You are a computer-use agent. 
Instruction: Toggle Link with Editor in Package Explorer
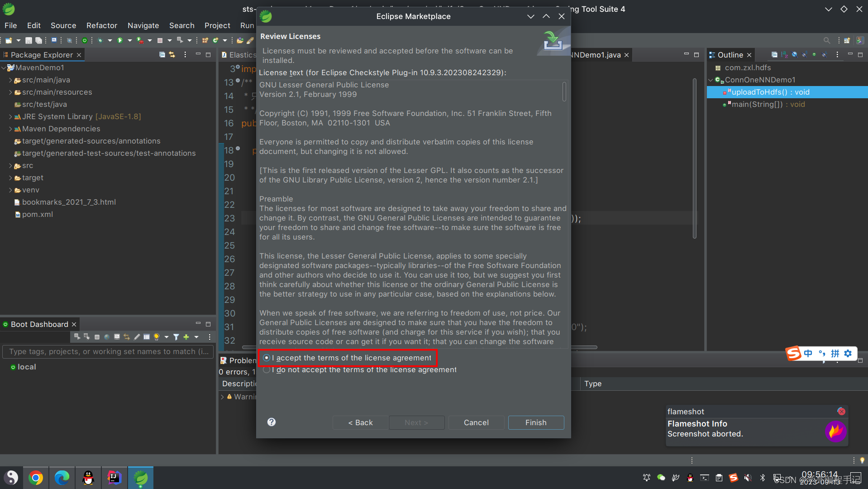click(x=172, y=54)
